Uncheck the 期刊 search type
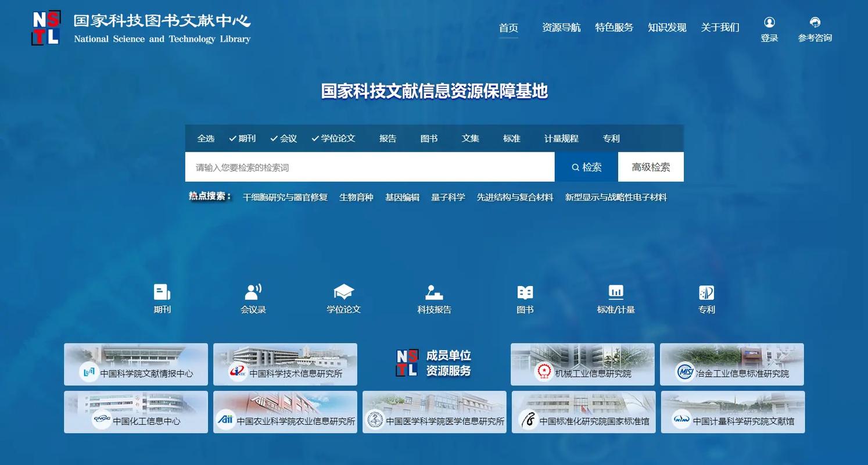 [x=242, y=138]
